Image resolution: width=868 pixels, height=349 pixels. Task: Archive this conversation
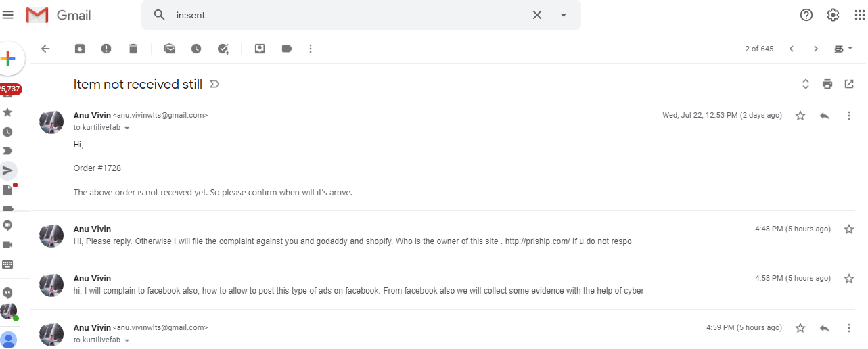click(x=80, y=49)
